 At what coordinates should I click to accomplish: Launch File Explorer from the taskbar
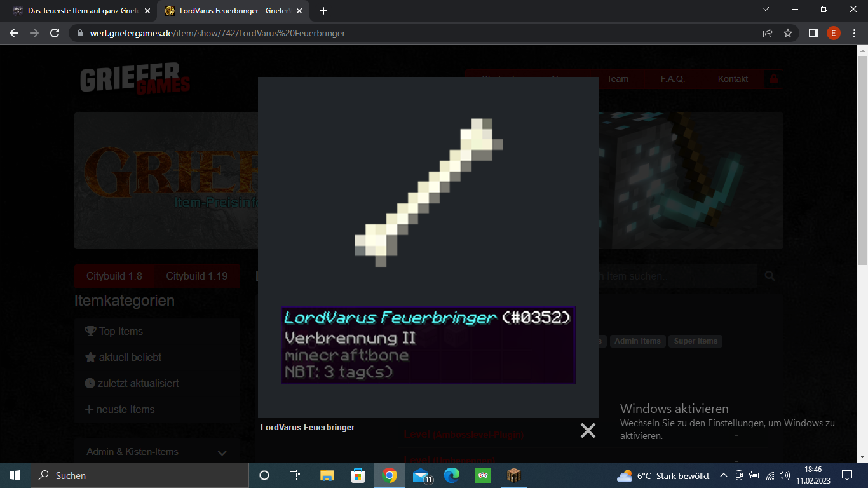coord(327,475)
